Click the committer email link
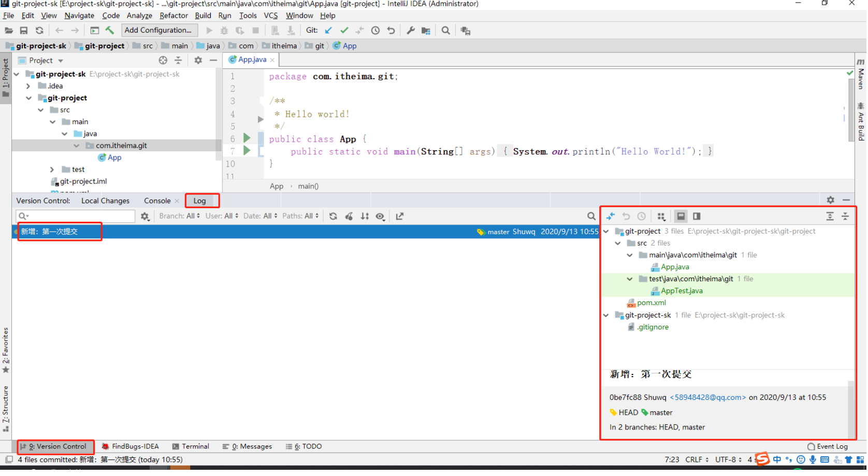The width and height of the screenshot is (868, 476). tap(708, 398)
